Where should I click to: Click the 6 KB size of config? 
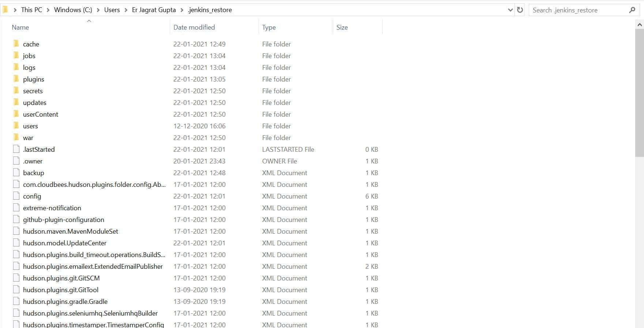(372, 196)
